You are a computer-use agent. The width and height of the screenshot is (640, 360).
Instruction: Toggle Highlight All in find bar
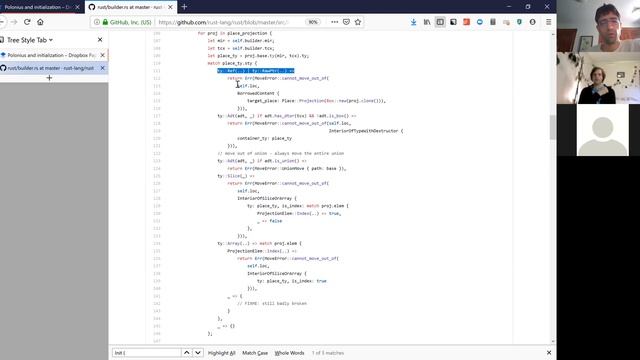(x=222, y=353)
